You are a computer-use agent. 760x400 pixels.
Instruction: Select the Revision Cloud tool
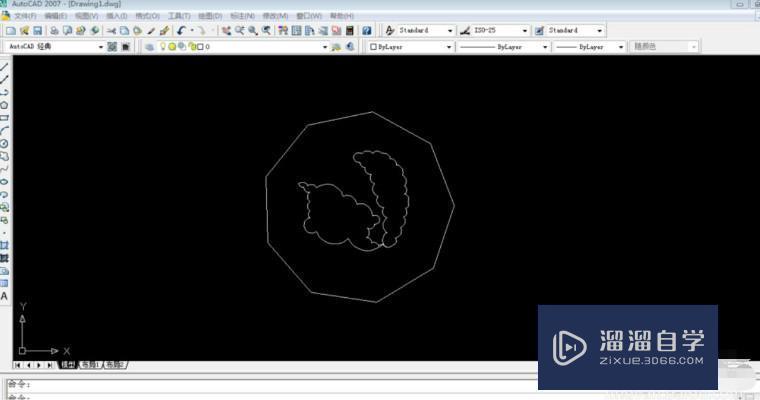point(4,156)
